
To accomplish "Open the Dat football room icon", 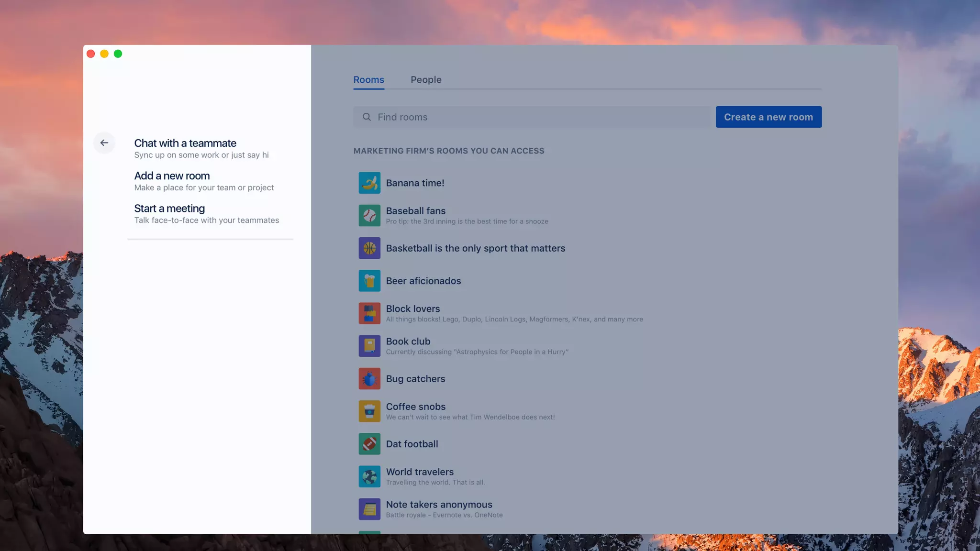I will [x=369, y=444].
